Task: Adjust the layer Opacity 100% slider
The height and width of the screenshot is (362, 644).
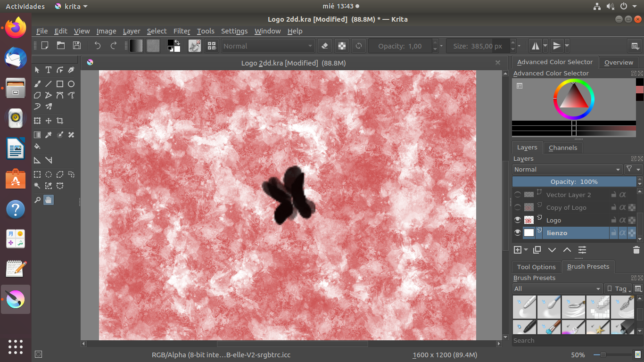Action: [574, 181]
